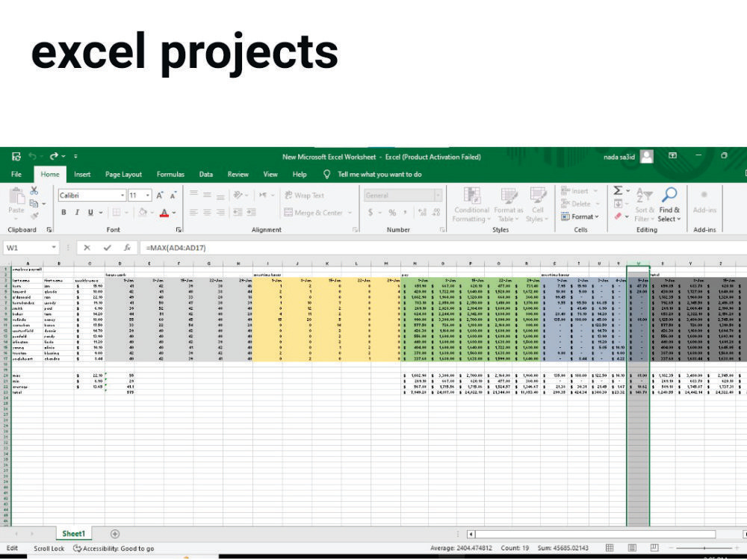Click the red Font Color A swatch
The height and width of the screenshot is (560, 747).
coord(164,212)
